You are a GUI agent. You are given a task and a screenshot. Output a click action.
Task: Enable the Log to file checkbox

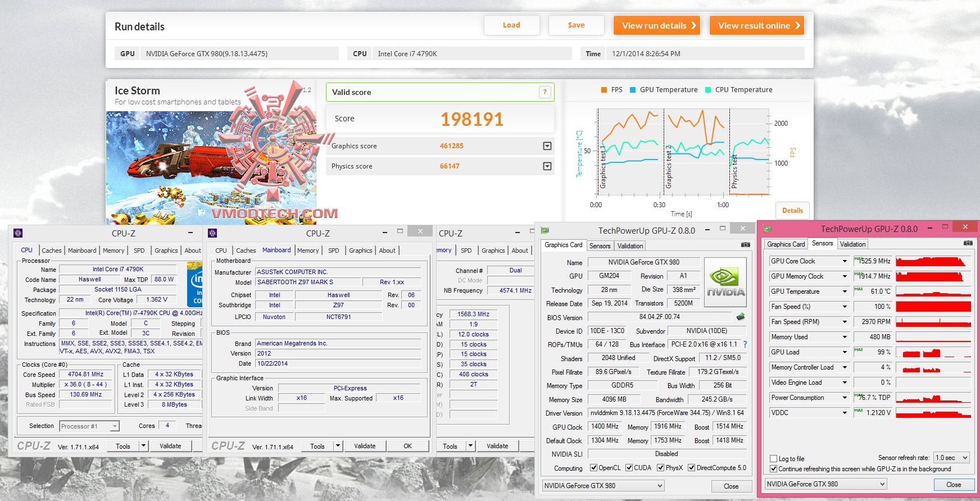(x=774, y=459)
